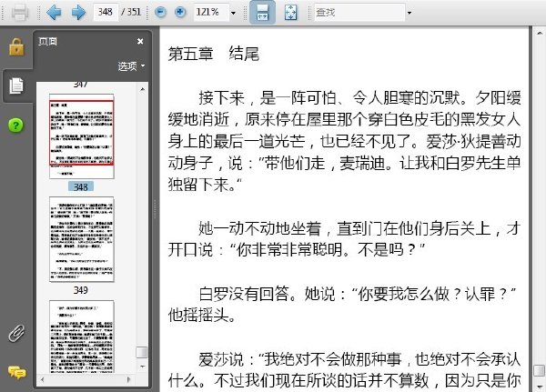Click the print icon in the toolbar
The width and height of the screenshot is (546, 392).
click(19, 12)
